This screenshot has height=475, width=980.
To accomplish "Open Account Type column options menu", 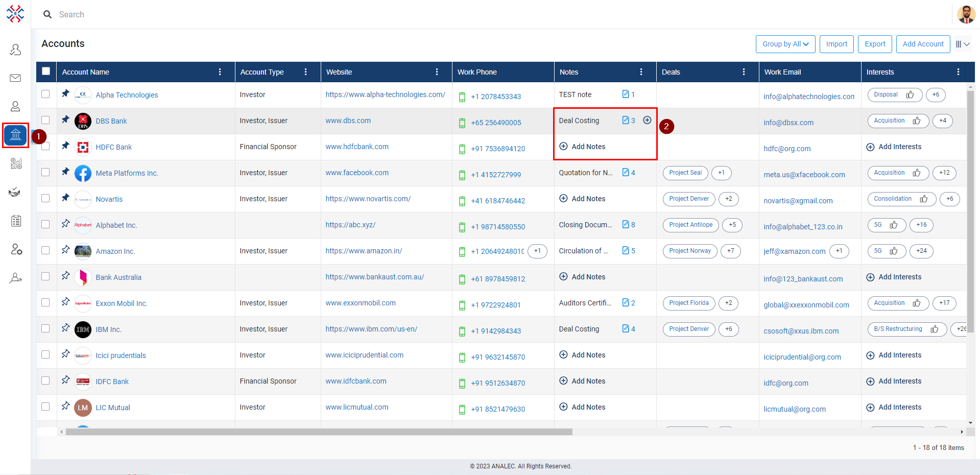I will pyautogui.click(x=306, y=72).
